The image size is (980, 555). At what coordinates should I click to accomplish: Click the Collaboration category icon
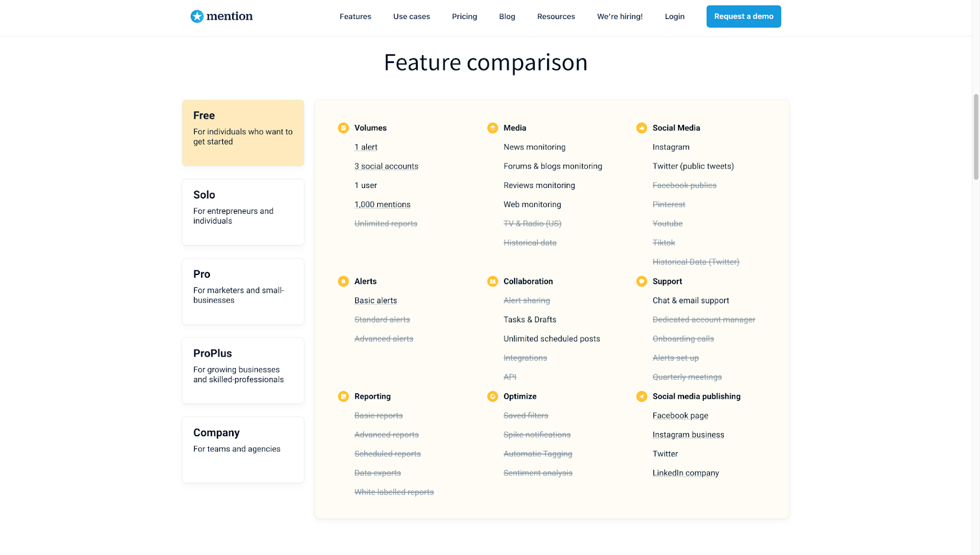tap(492, 281)
